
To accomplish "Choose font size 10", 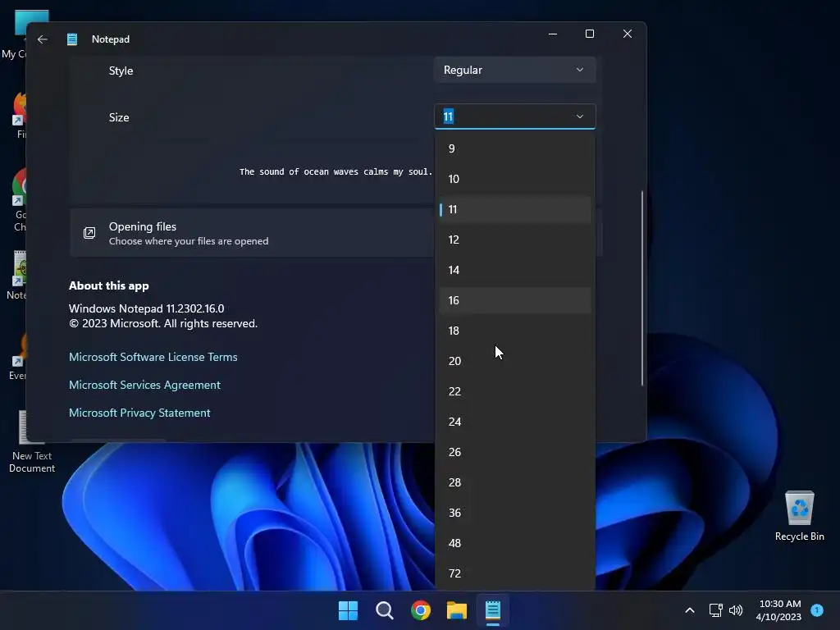I will (x=515, y=179).
